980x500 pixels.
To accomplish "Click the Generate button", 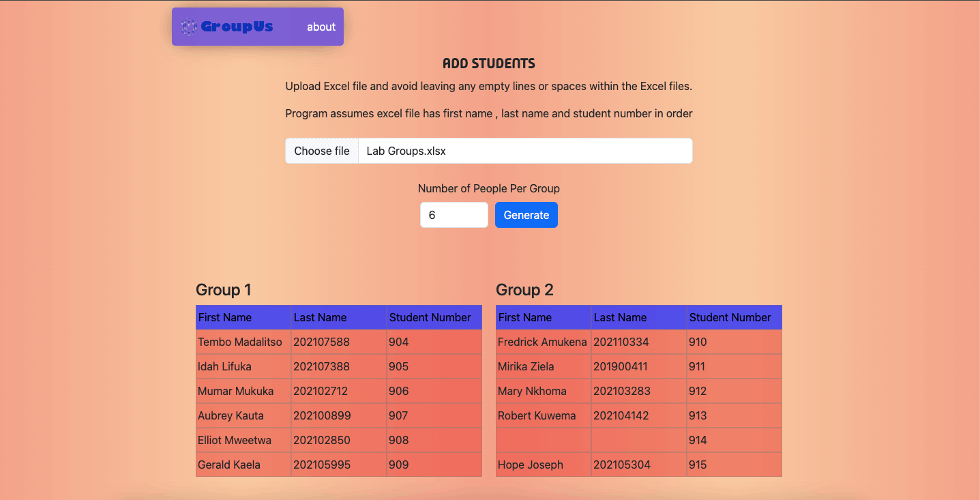I will click(526, 215).
